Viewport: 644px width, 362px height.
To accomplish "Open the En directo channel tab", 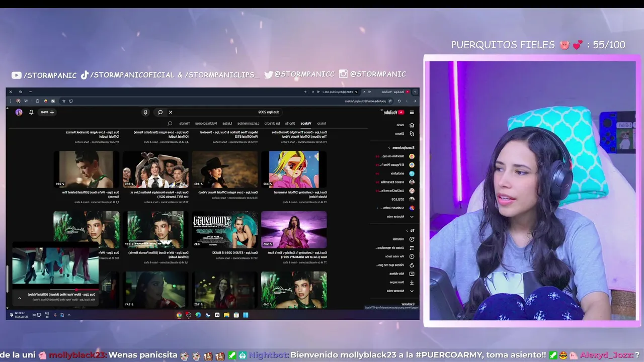I will click(272, 123).
